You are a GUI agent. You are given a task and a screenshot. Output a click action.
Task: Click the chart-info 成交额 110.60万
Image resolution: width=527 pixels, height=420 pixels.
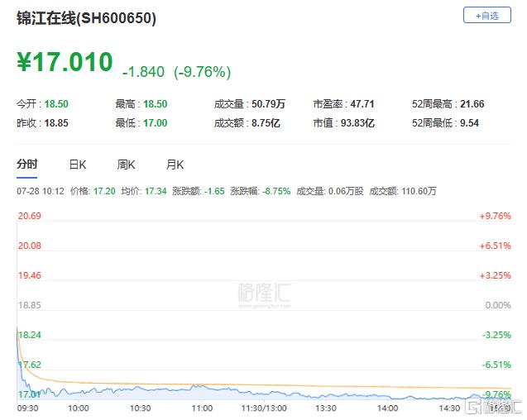[x=419, y=191]
